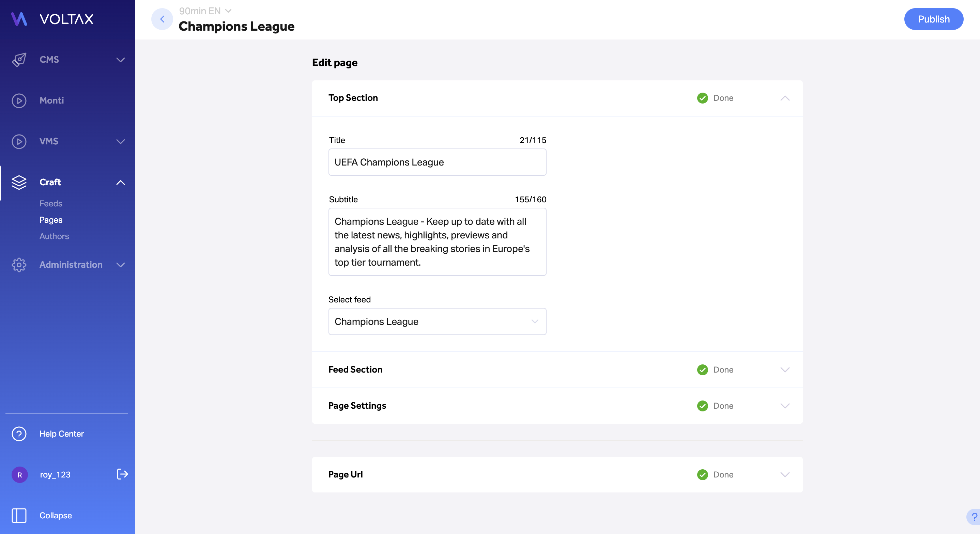Click the Page Settings heading

click(x=357, y=406)
